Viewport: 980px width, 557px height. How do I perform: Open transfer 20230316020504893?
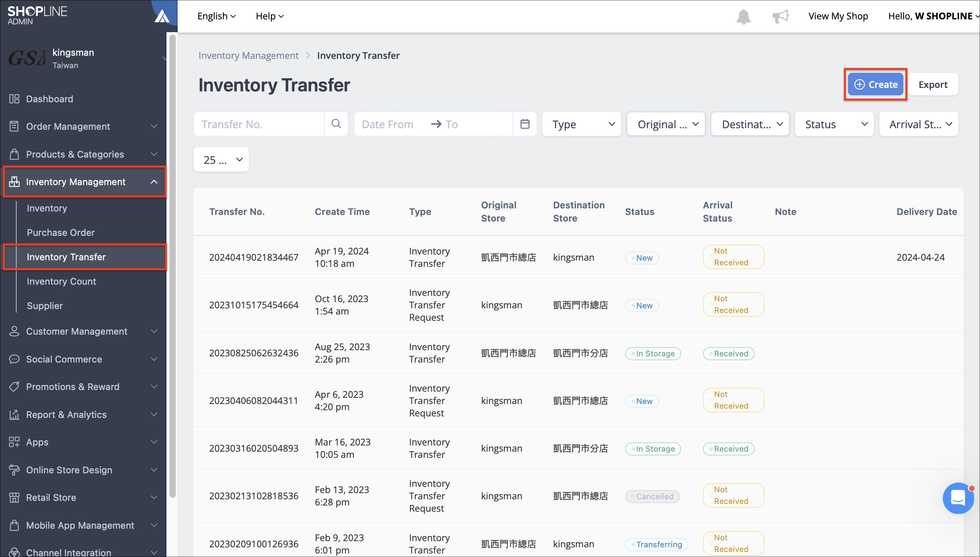coord(254,448)
